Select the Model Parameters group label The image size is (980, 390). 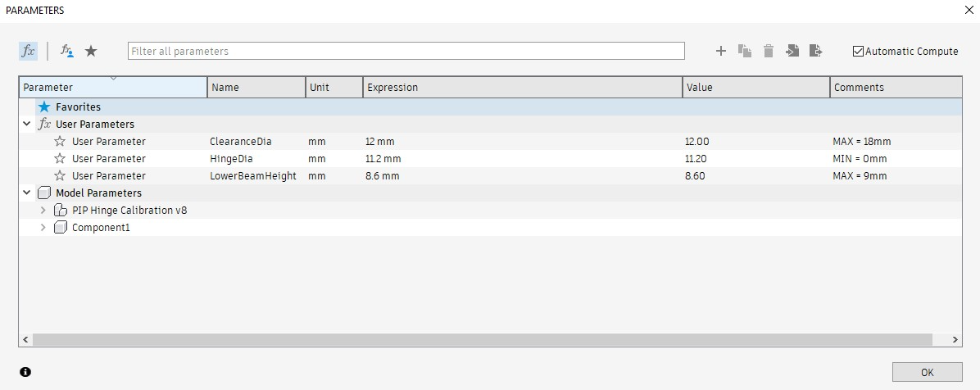(x=99, y=193)
